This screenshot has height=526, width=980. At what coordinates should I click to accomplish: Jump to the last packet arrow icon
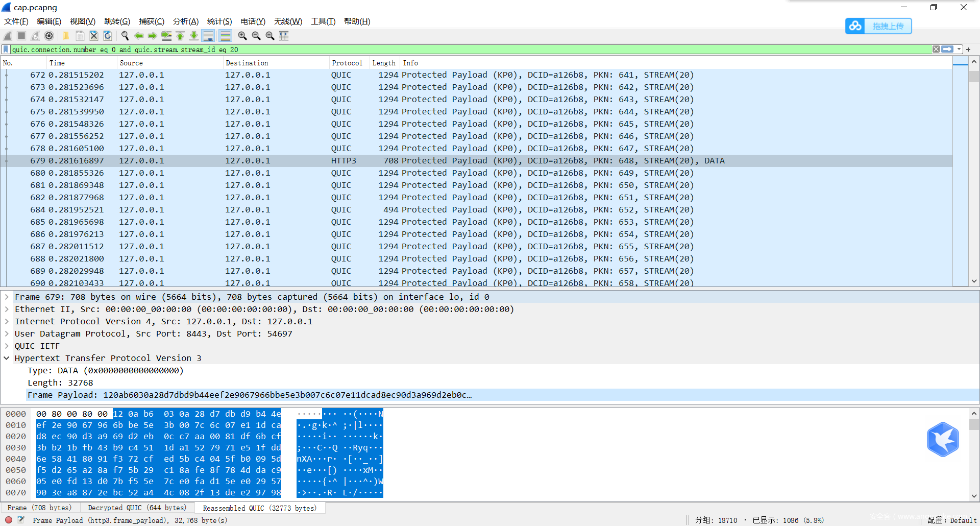tap(194, 36)
